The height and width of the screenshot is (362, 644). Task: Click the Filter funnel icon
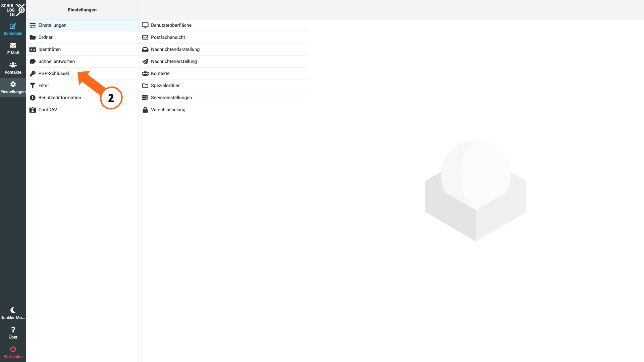[33, 85]
